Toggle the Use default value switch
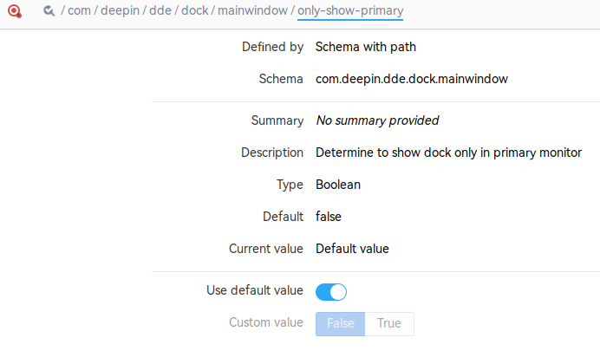Screen dimensions: 600x364 (331, 291)
